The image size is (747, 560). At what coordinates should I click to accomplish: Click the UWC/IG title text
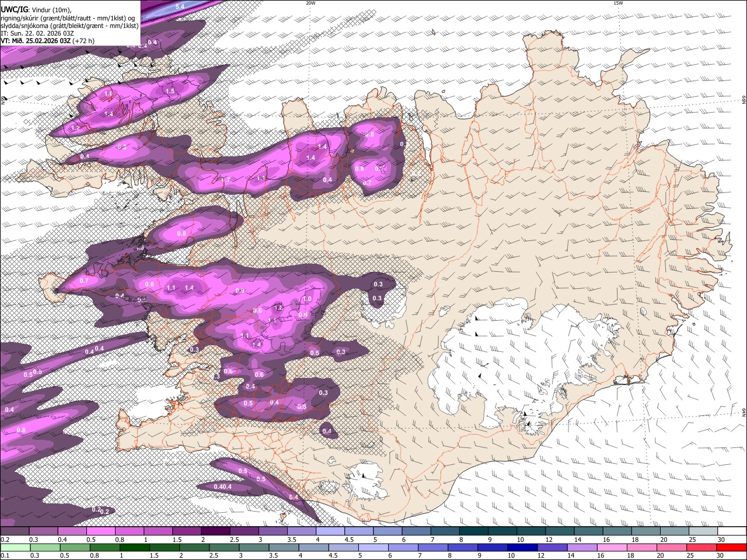coord(14,9)
